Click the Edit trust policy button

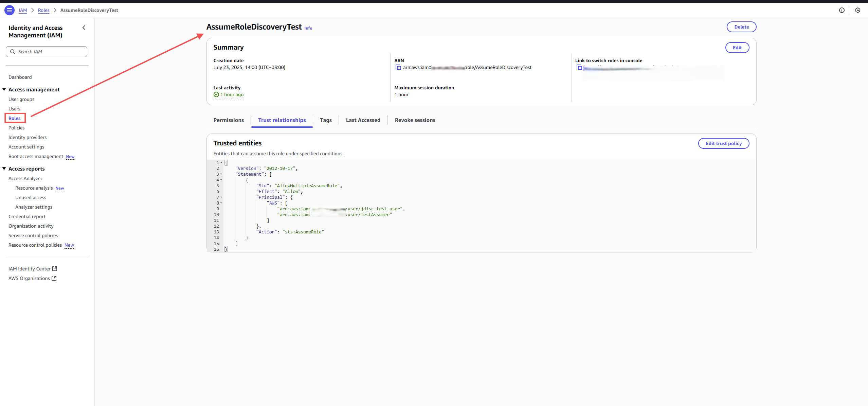pos(724,143)
